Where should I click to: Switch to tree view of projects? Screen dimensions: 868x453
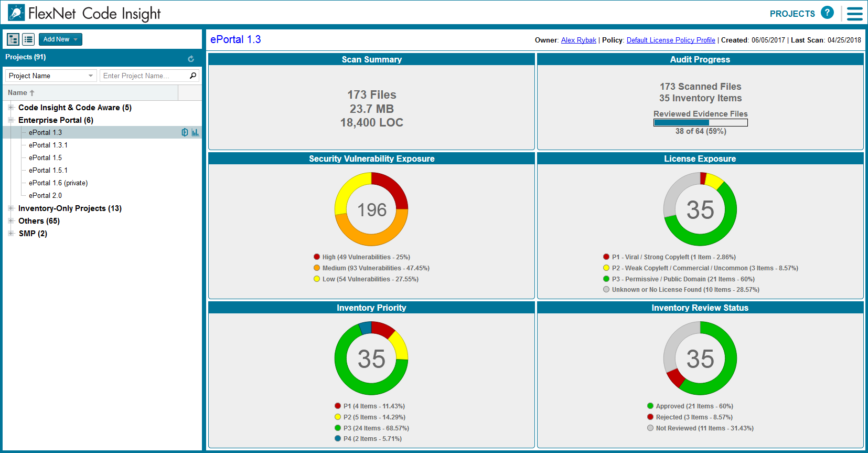[13, 39]
